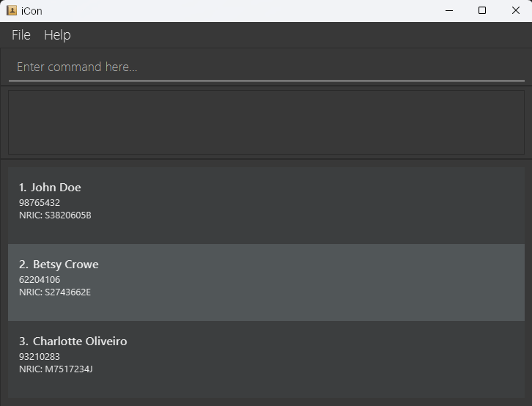This screenshot has width=532, height=406.
Task: Click the name '1. John Doe'
Action: click(50, 188)
